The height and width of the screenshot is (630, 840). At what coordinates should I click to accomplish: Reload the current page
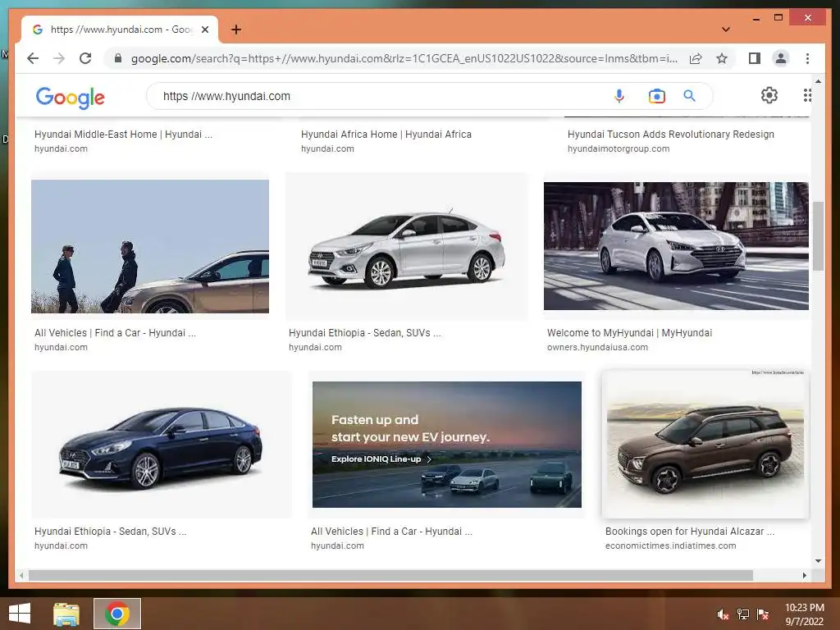coord(85,58)
